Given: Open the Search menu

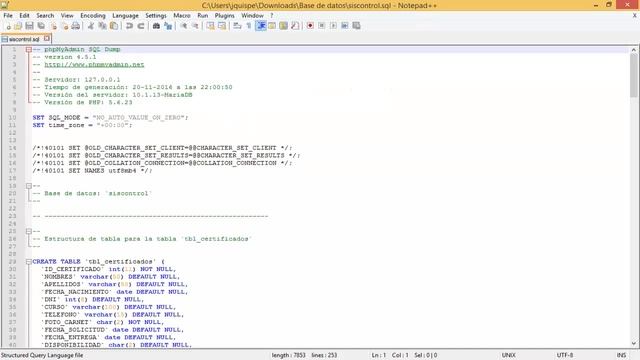Looking at the screenshot, I should tap(45, 16).
